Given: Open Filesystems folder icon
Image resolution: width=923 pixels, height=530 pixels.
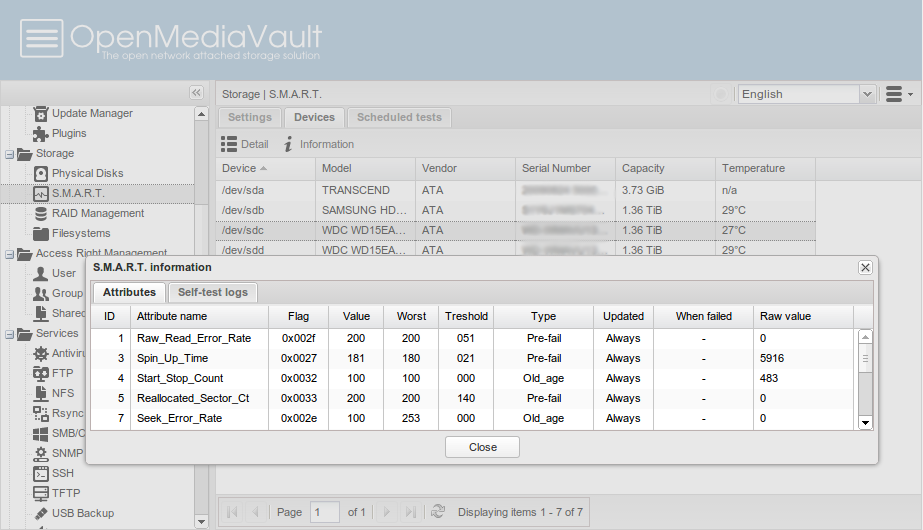Looking at the screenshot, I should tap(41, 234).
